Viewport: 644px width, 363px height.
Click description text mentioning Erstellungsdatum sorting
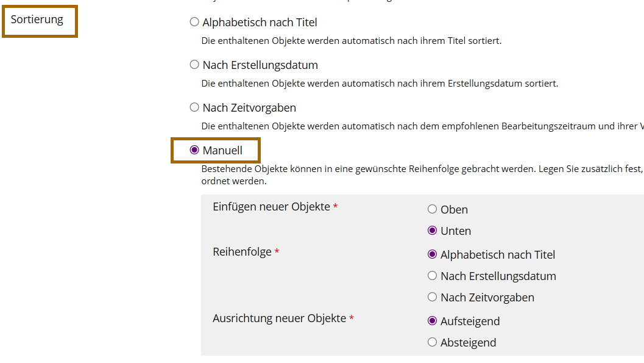click(x=380, y=84)
